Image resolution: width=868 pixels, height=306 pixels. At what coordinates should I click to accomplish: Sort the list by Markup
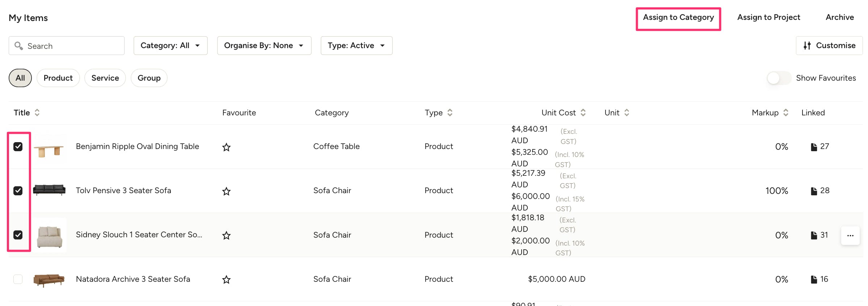pyautogui.click(x=785, y=113)
